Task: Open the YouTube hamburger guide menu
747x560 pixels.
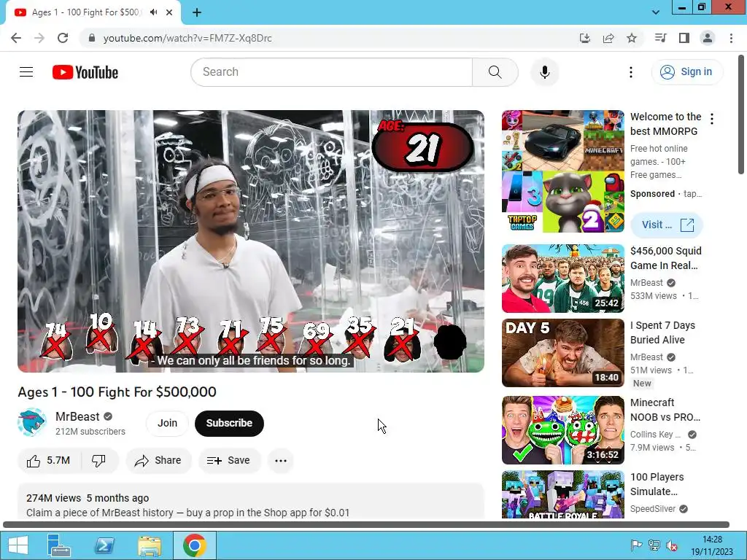Action: 26,72
